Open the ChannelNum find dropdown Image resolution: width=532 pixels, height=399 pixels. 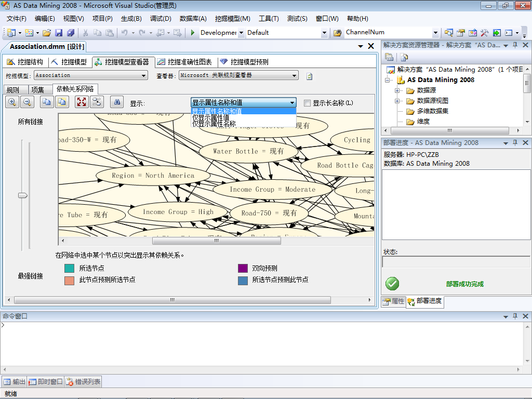pos(436,33)
